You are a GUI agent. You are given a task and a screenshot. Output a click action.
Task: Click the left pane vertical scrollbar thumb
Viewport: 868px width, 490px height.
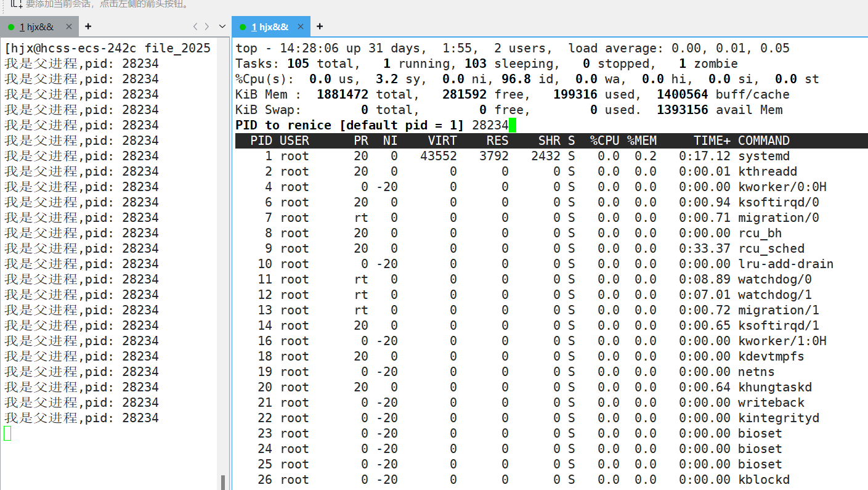pyautogui.click(x=223, y=482)
